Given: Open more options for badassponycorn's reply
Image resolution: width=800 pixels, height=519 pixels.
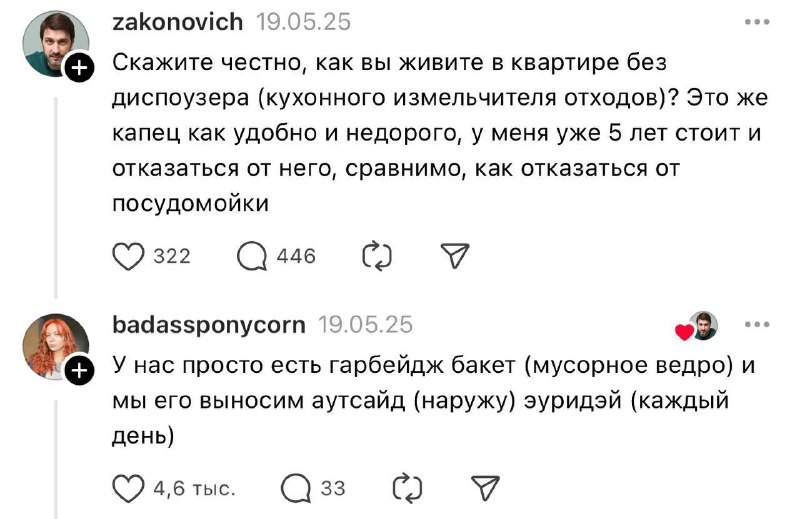Looking at the screenshot, I should (x=757, y=325).
